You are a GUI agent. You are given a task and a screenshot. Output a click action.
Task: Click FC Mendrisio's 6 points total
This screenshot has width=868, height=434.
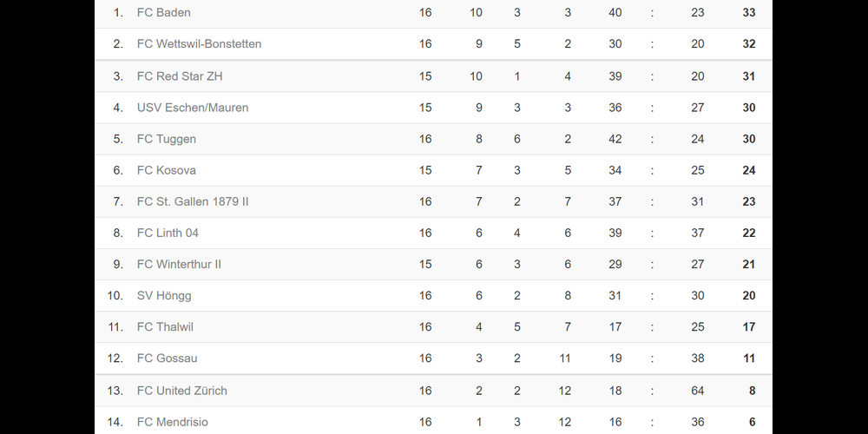coord(752,422)
